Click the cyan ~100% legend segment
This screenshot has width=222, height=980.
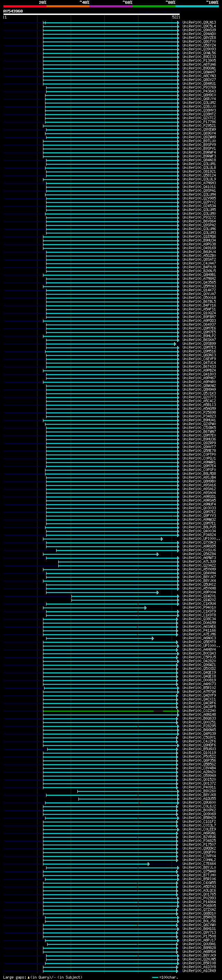[x=197, y=6]
